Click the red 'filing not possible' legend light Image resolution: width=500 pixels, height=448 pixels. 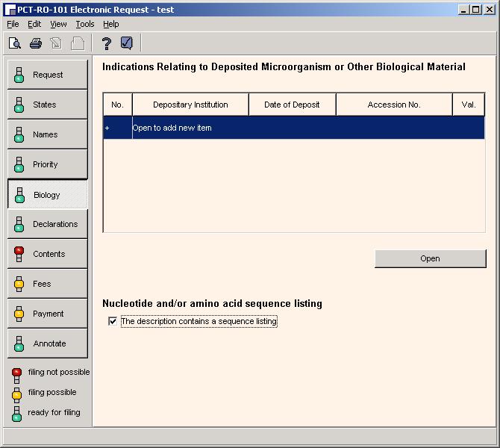click(x=16, y=375)
